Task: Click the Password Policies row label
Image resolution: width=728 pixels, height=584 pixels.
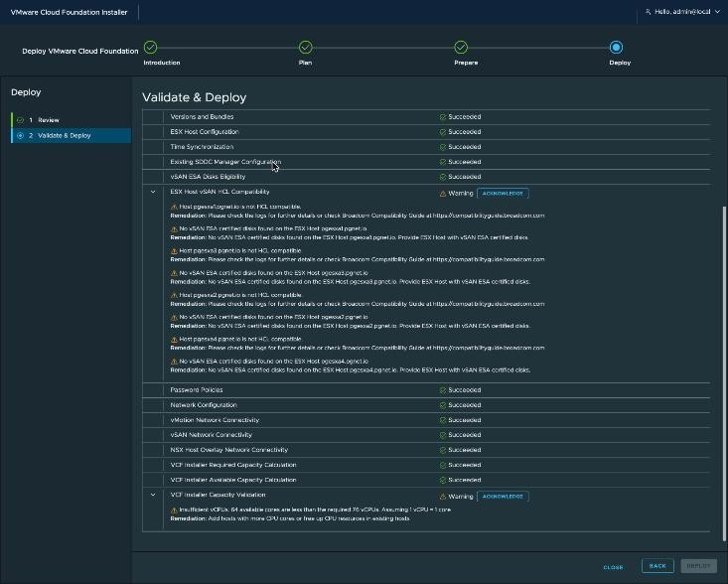Action: (x=197, y=390)
